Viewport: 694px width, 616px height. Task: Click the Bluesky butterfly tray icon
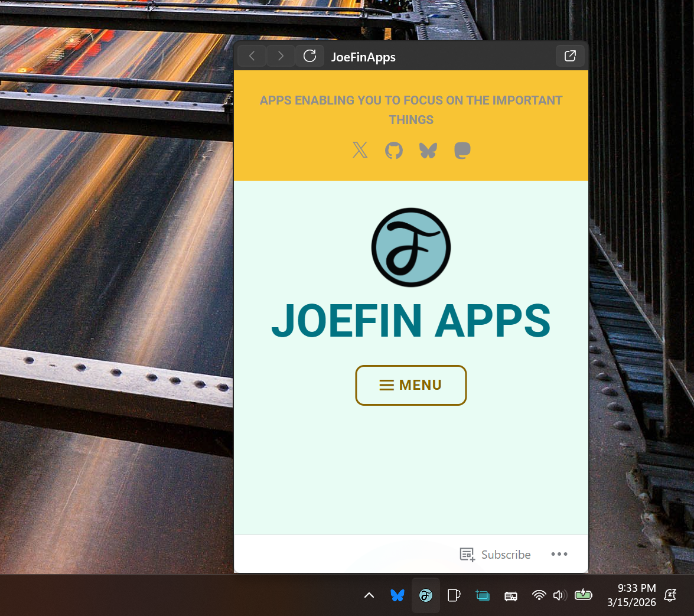[397, 595]
